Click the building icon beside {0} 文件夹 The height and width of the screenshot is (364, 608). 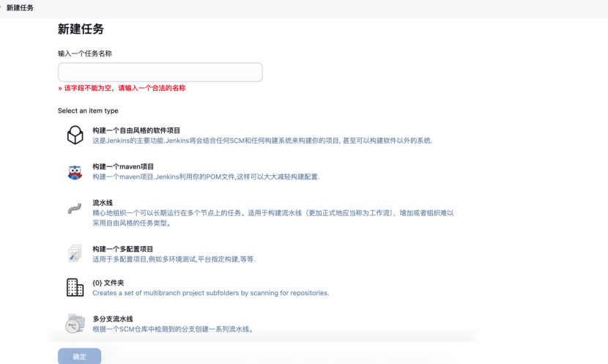click(x=75, y=287)
